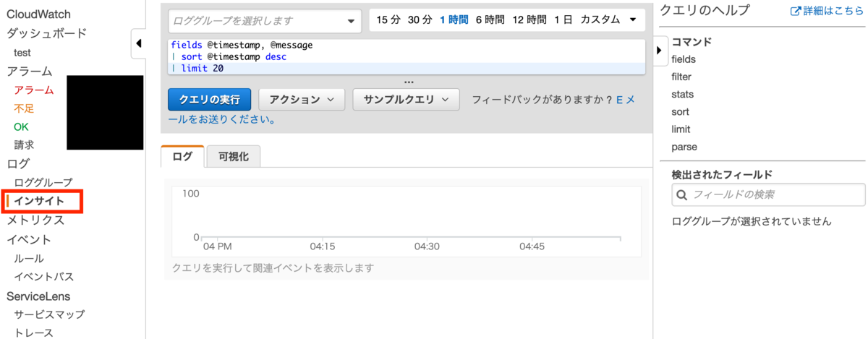Select the 1 日 time range
The image size is (868, 339).
(x=563, y=20)
